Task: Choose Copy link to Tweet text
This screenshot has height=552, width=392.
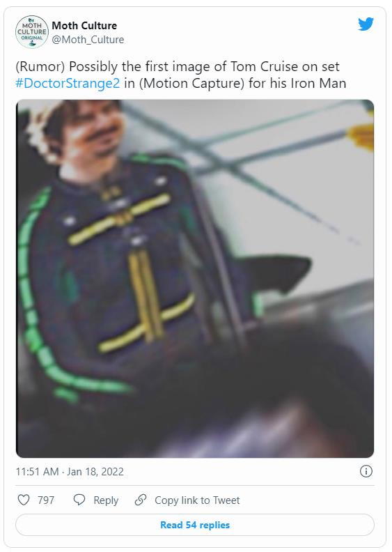Action: click(x=197, y=500)
